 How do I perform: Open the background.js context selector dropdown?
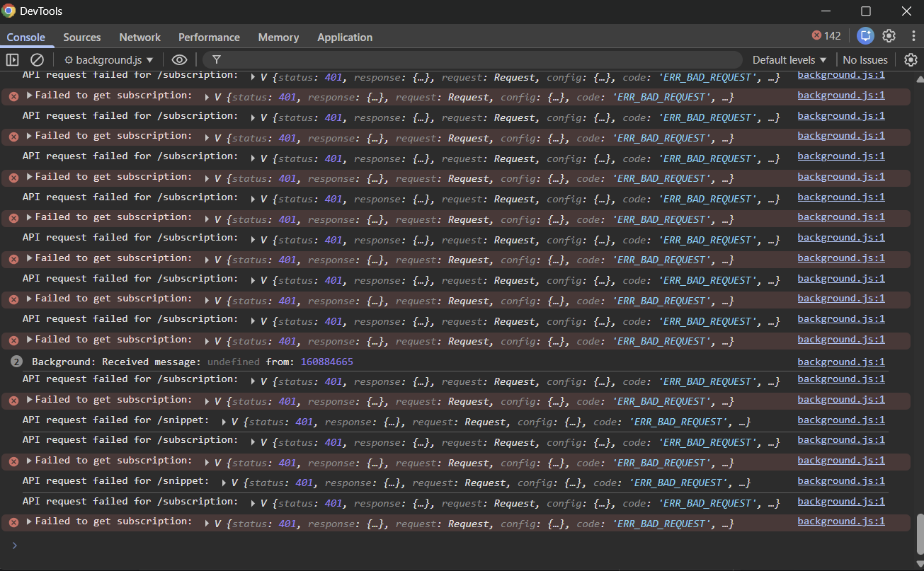click(109, 60)
